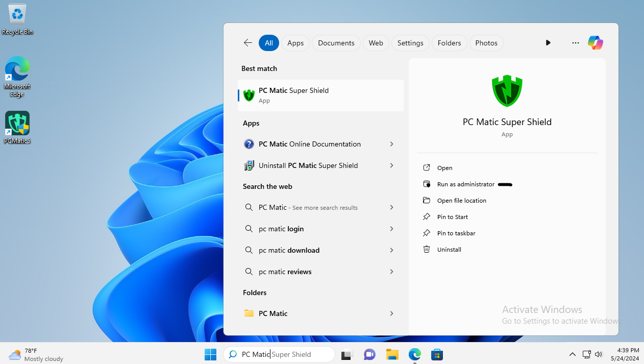
Task: Expand PC Matic Online Documentation chevron
Action: point(391,144)
